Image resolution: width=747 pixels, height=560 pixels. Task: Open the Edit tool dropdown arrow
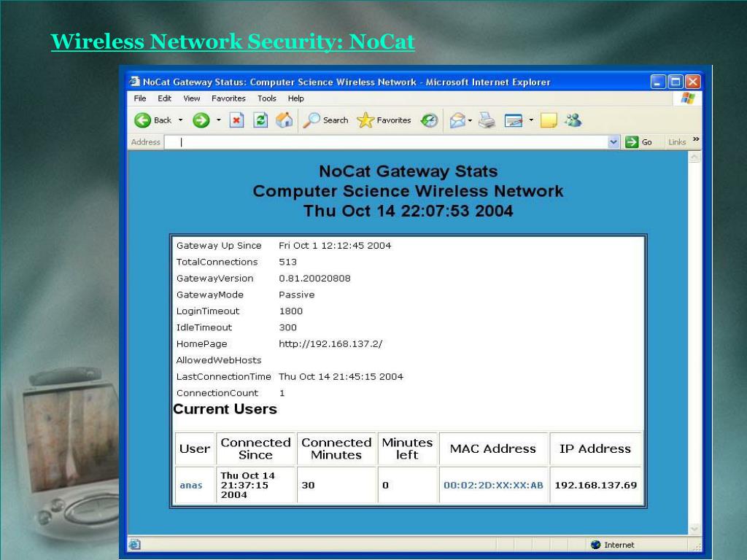coord(531,120)
